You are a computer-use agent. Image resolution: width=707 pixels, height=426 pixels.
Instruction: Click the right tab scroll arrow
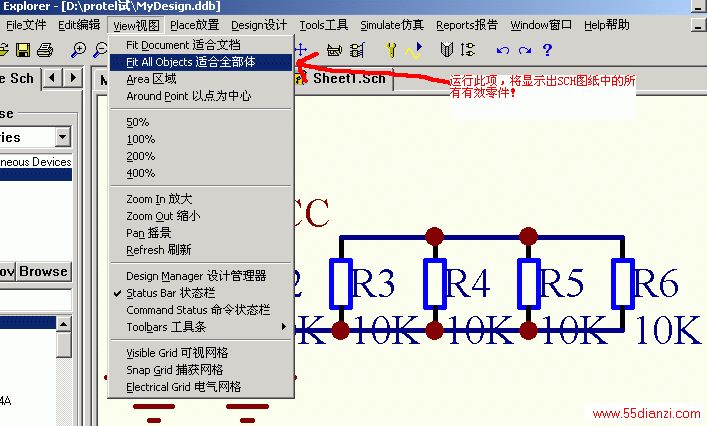tap(72, 78)
